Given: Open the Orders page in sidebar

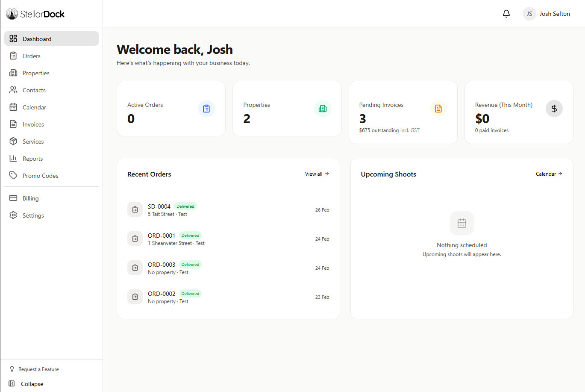Looking at the screenshot, I should tap(32, 56).
